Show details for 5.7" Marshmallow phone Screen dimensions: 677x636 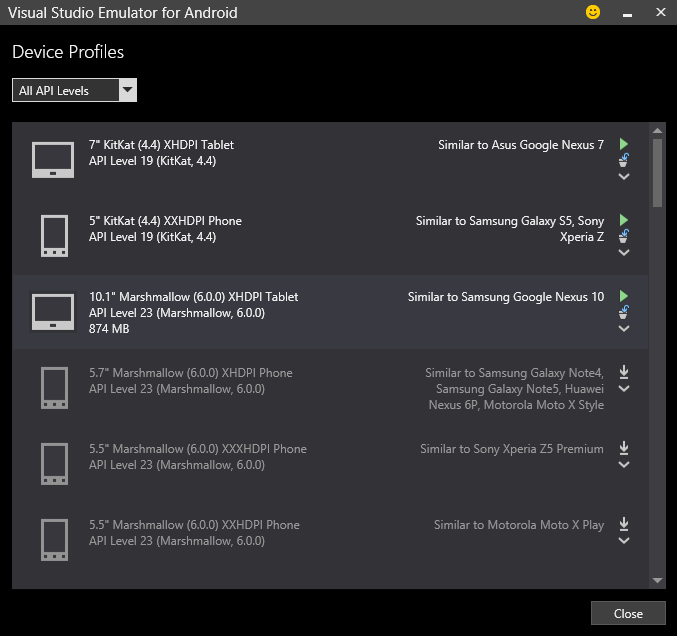[624, 388]
